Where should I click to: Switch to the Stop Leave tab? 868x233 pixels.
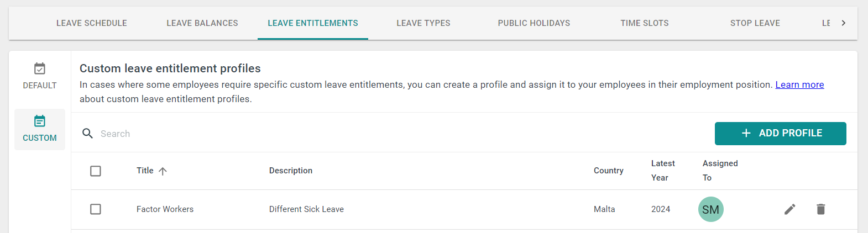tap(755, 23)
